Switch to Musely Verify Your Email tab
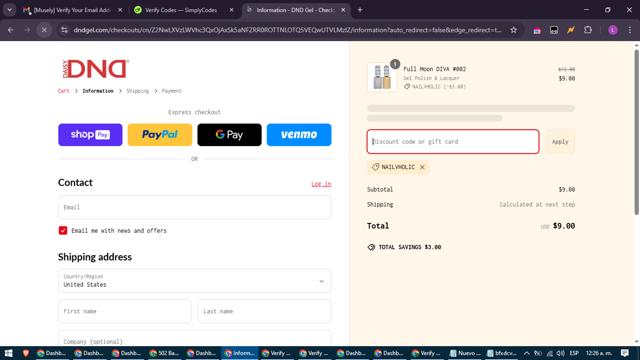 pyautogui.click(x=73, y=10)
